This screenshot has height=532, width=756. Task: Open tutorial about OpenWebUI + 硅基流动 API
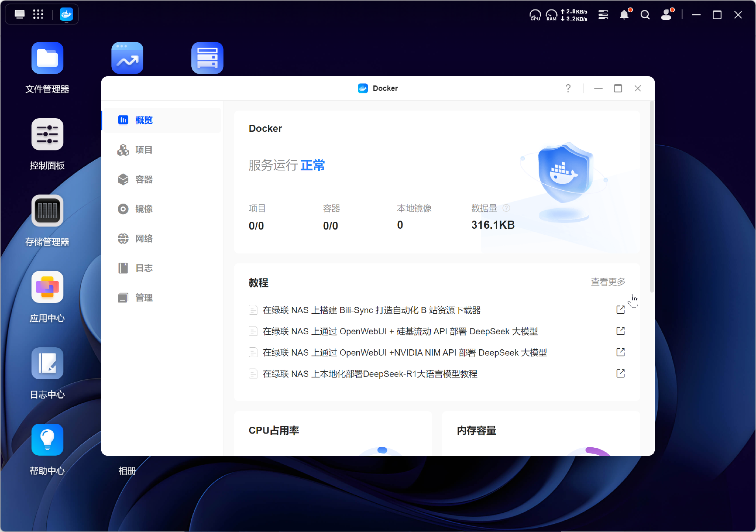[400, 332]
